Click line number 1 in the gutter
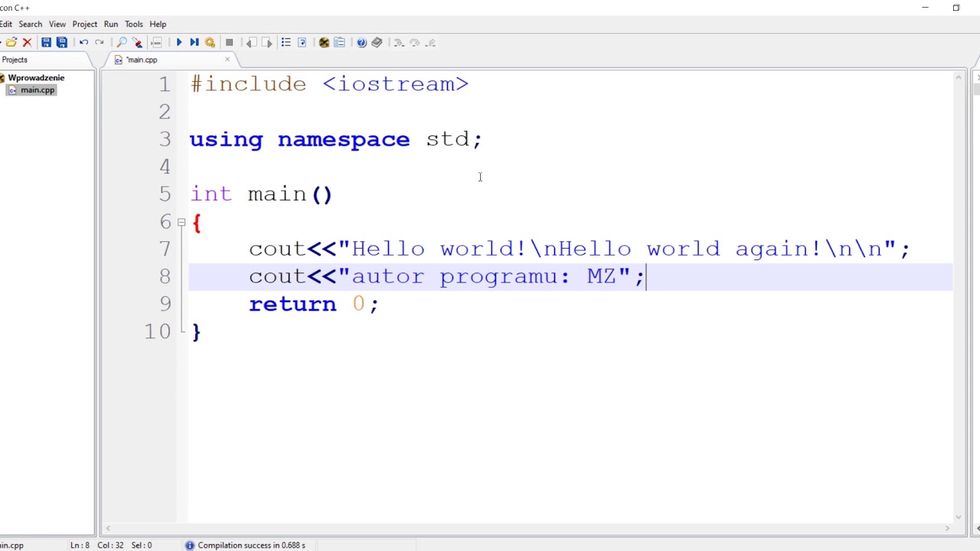Viewport: 980px width, 551px height. (x=165, y=84)
